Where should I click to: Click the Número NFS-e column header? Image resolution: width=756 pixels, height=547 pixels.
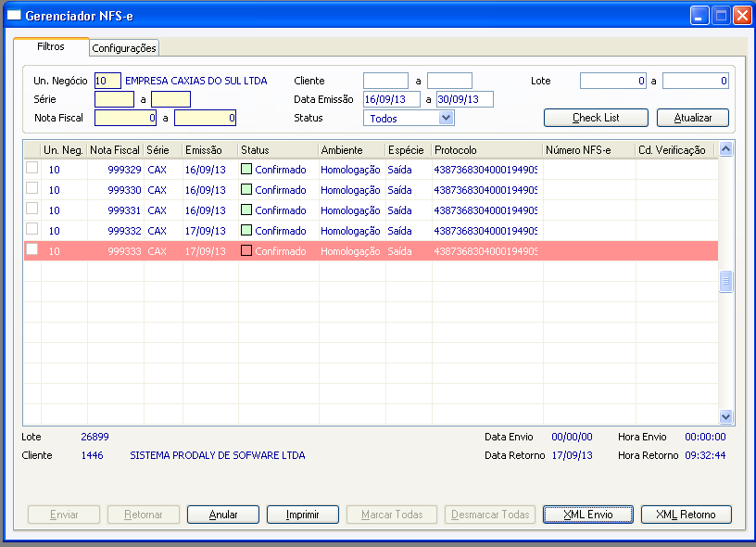[x=589, y=150]
